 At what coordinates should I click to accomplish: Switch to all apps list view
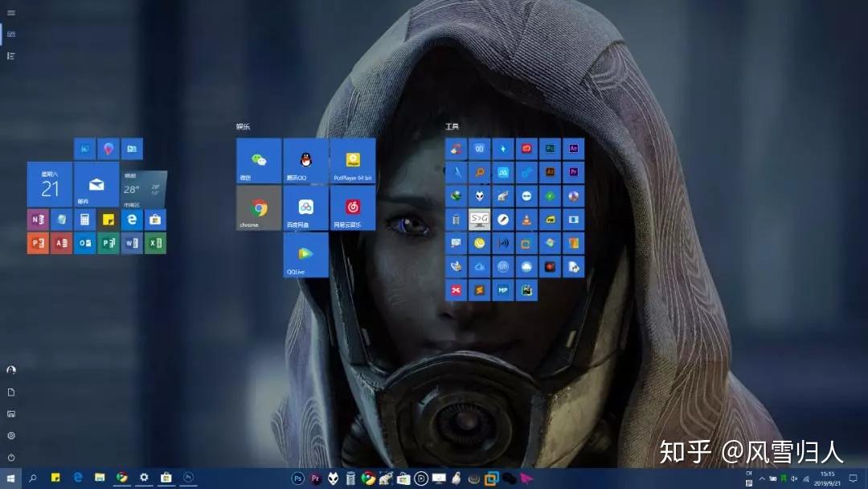coord(11,56)
